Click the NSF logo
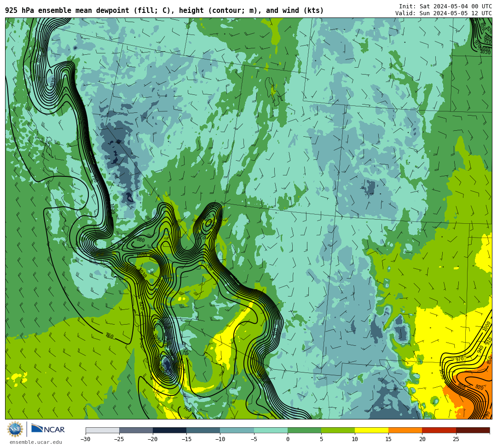Viewport: 497px width, 448px height. pyautogui.click(x=15, y=429)
